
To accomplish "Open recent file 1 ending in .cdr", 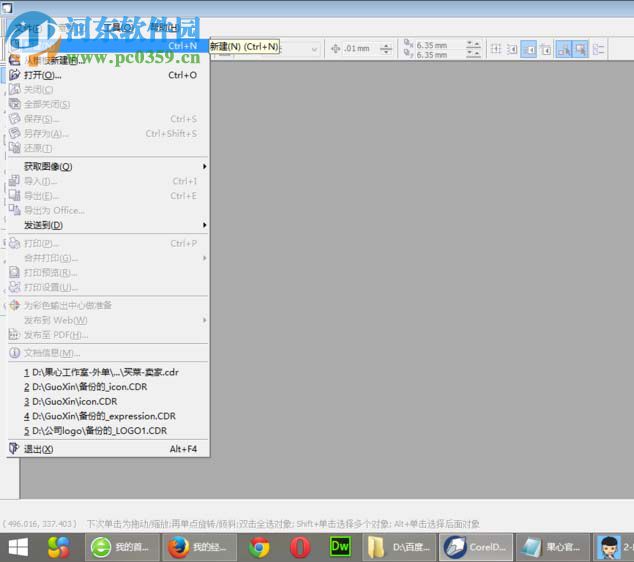I will (108, 372).
